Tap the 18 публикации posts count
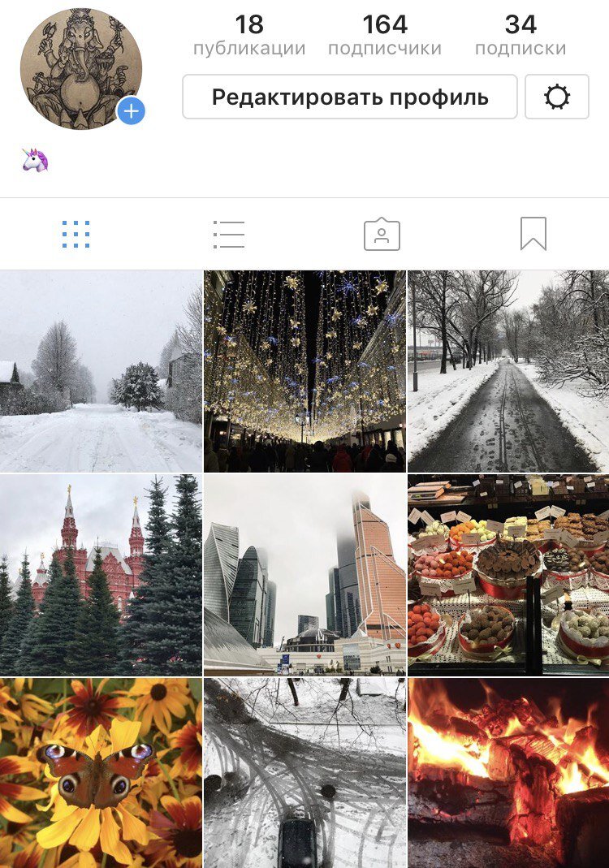The width and height of the screenshot is (609, 868). [x=249, y=35]
